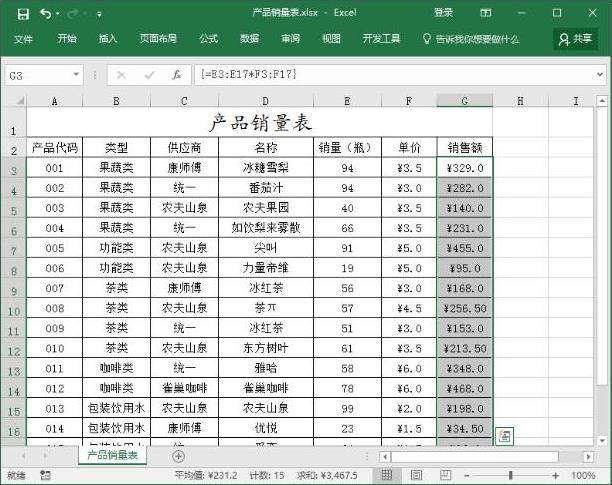This screenshot has height=485, width=612.
Task: Zoom out with the minus button
Action: point(466,476)
